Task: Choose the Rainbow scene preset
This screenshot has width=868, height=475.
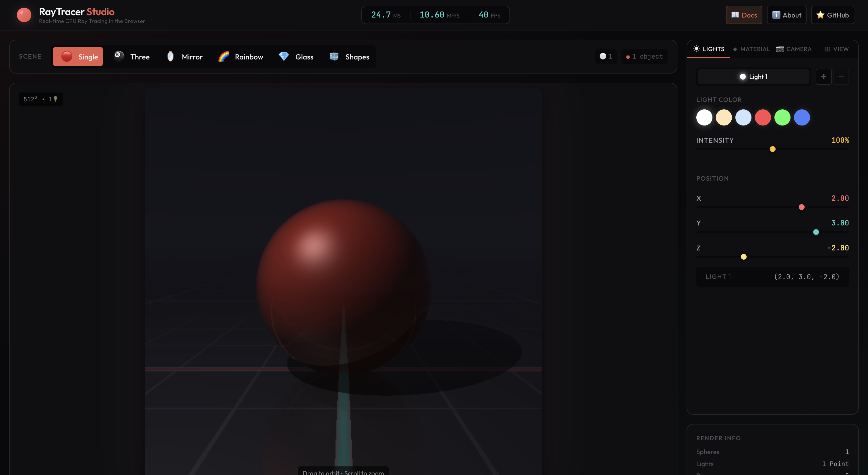Action: [x=241, y=57]
